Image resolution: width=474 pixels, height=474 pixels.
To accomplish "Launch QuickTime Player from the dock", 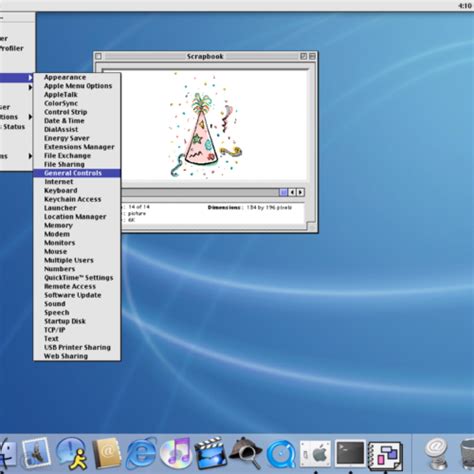I will (281, 454).
